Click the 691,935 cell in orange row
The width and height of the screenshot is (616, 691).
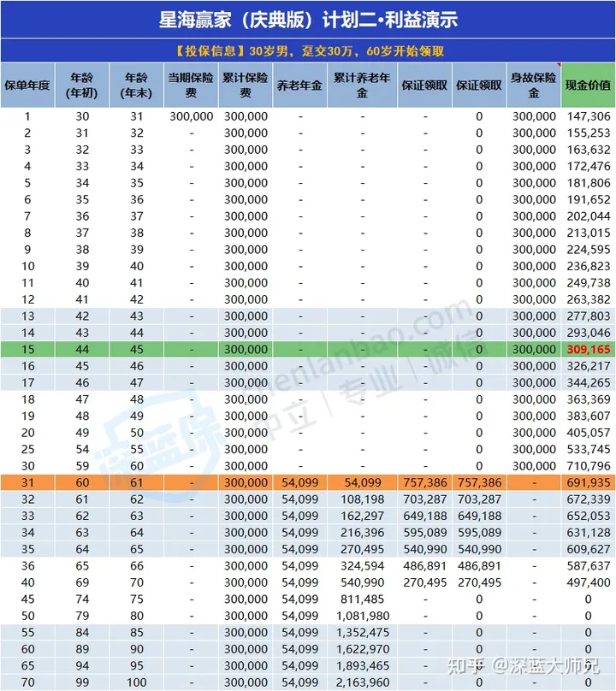tap(589, 483)
